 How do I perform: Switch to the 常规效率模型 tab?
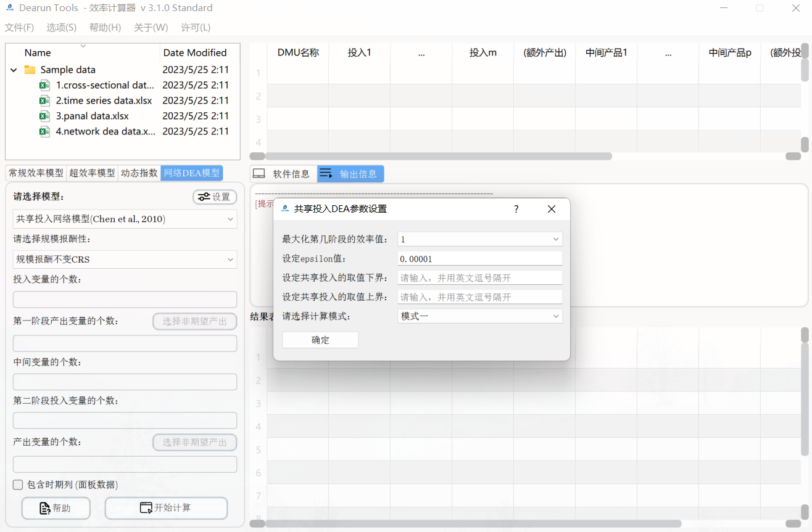click(x=35, y=173)
